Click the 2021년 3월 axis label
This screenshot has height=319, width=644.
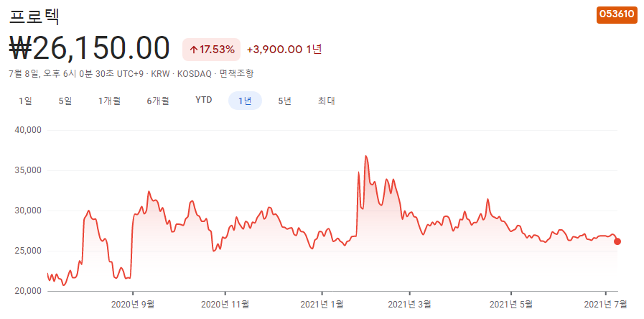click(x=409, y=305)
